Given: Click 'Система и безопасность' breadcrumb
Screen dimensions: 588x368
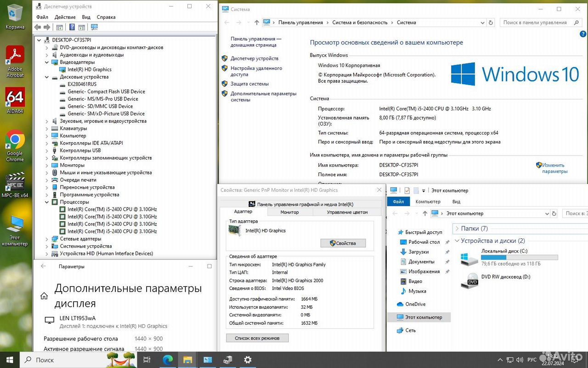Looking at the screenshot, I should [360, 23].
